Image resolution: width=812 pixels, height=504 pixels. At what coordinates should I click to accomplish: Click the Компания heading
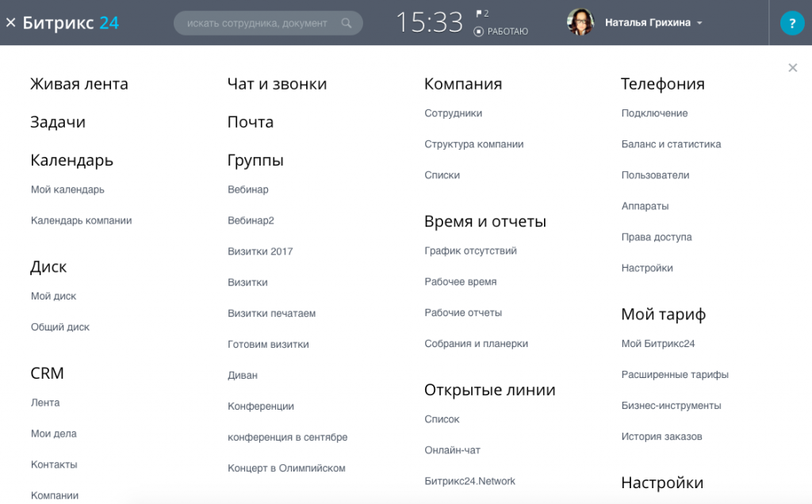click(x=463, y=84)
